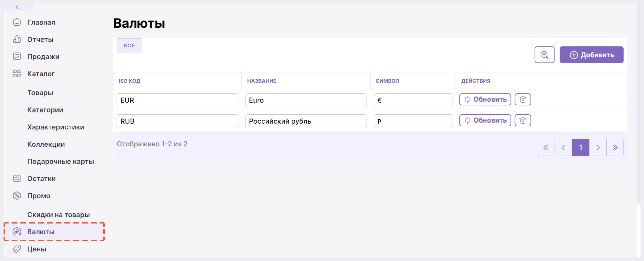
Task: Collapse the sidebar with the back chevron
Action: click(17, 7)
